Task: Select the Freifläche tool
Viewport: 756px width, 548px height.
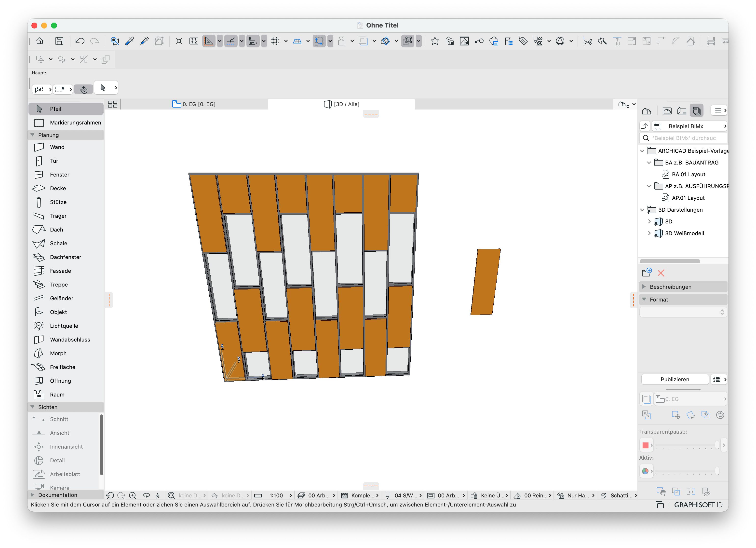Action: [66, 367]
